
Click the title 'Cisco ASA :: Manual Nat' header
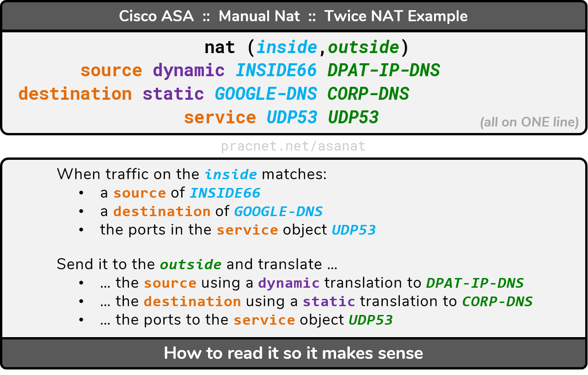(293, 16)
